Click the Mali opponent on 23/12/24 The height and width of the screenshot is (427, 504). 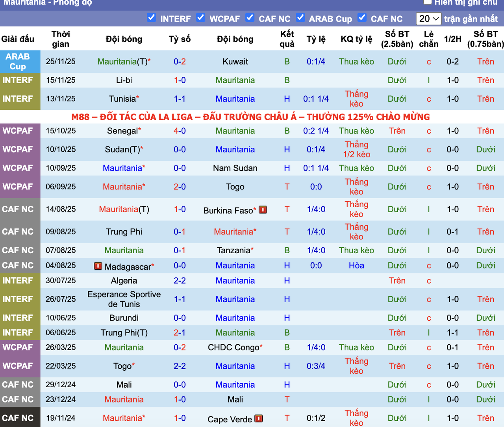[235, 399]
